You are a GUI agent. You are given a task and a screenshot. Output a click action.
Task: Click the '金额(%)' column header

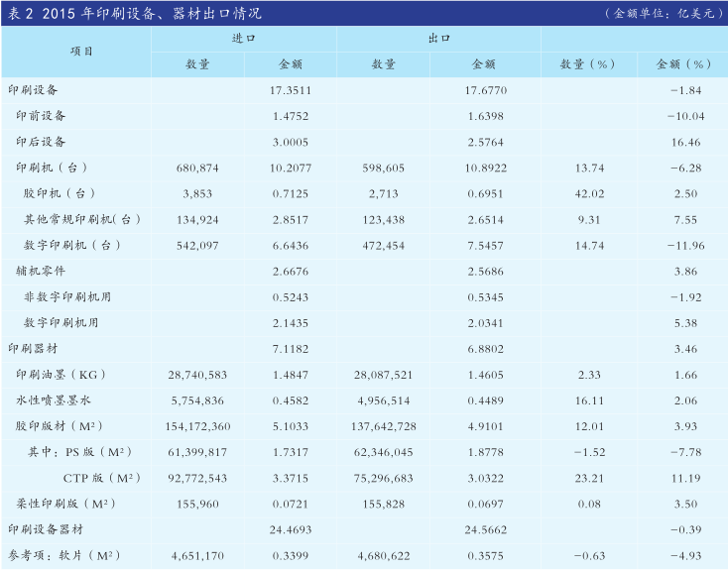pyautogui.click(x=684, y=63)
